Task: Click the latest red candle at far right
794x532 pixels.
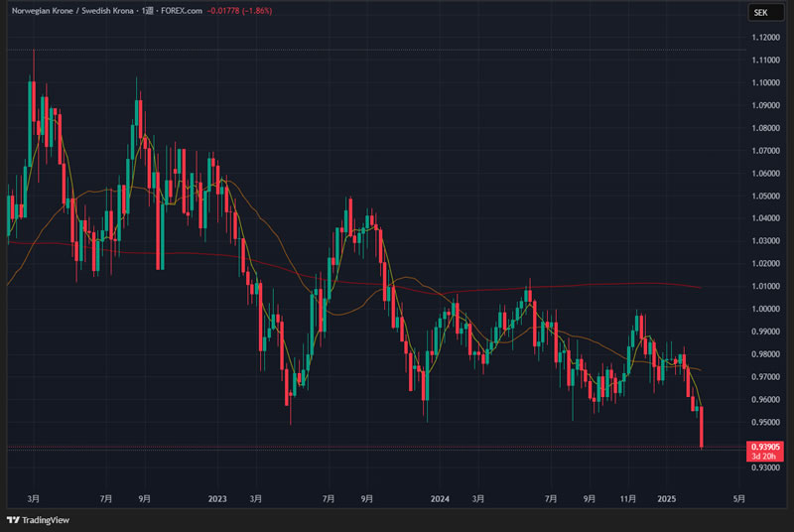Action: (702, 427)
